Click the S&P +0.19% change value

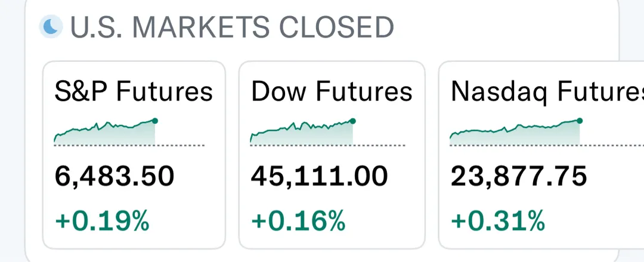[x=102, y=221]
